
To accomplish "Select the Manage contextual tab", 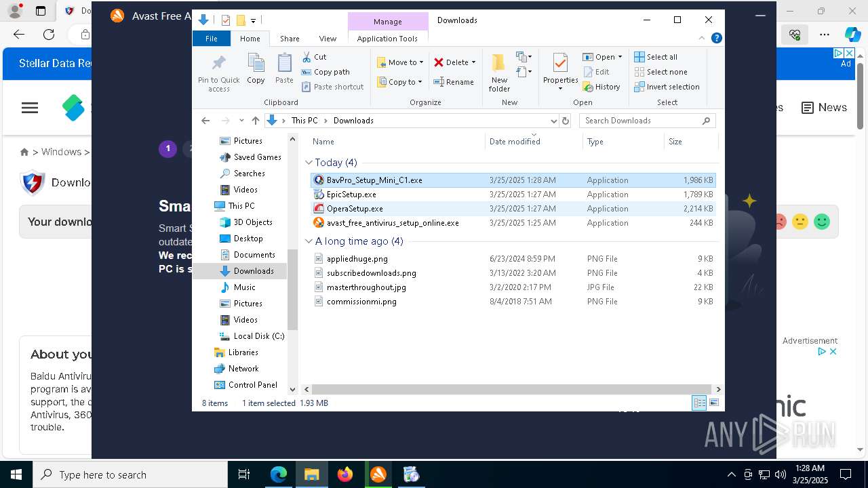I will [387, 22].
